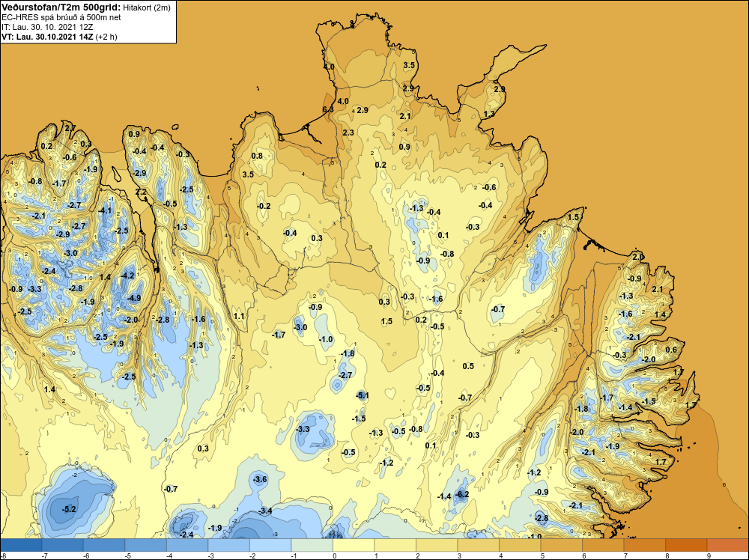
Task: Click the 2.7 value at the peninsula tip
Action: pos(70,128)
